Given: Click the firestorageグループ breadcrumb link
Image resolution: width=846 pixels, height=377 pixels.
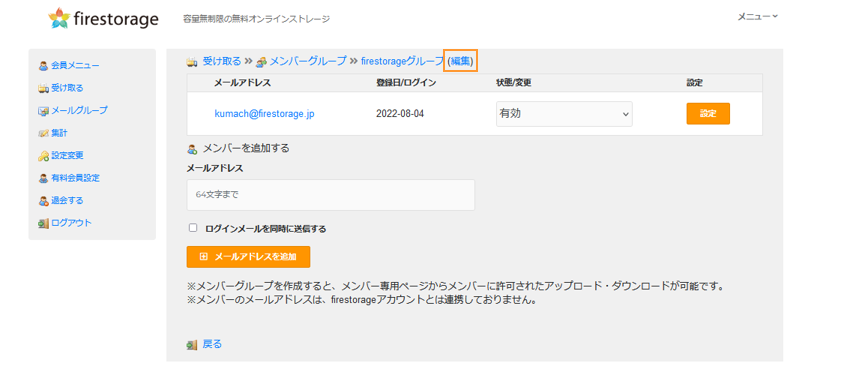Looking at the screenshot, I should [x=402, y=61].
